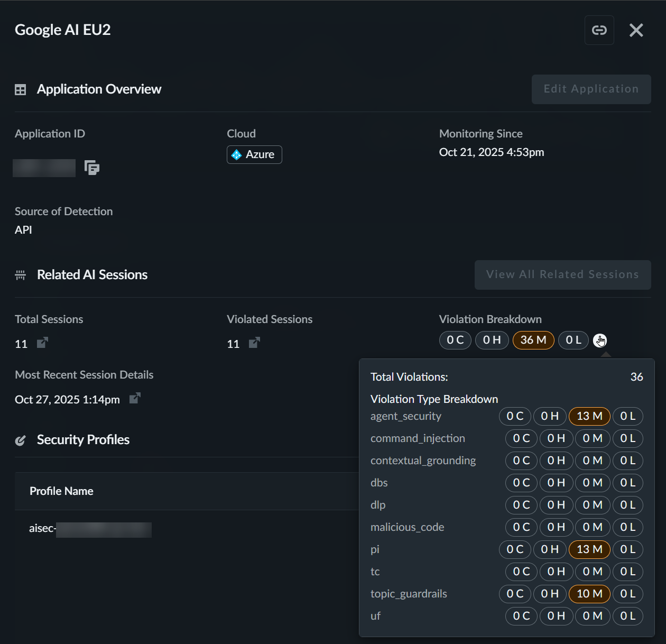Copy the panel link via chain icon

click(x=599, y=30)
